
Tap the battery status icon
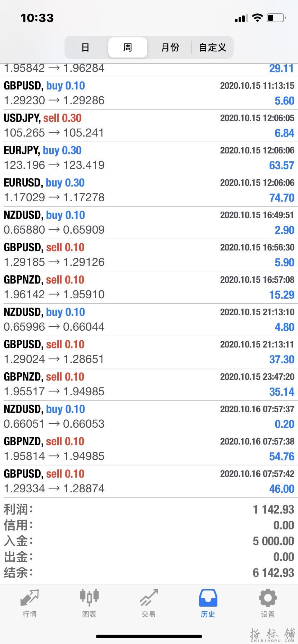(x=276, y=18)
